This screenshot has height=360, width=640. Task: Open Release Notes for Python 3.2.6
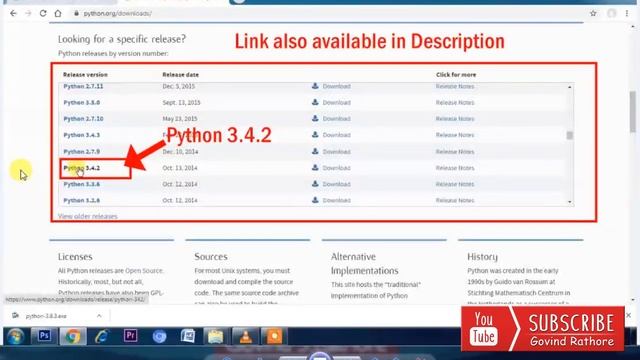[x=455, y=200]
